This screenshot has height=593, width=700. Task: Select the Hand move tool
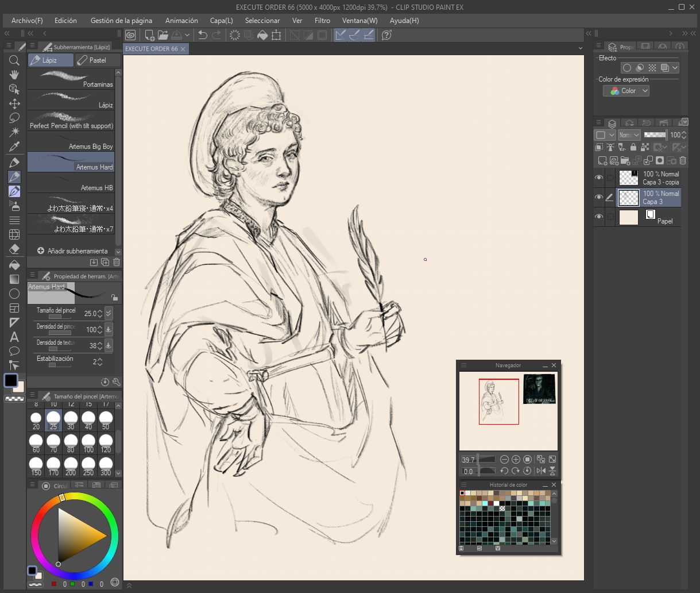tap(14, 75)
